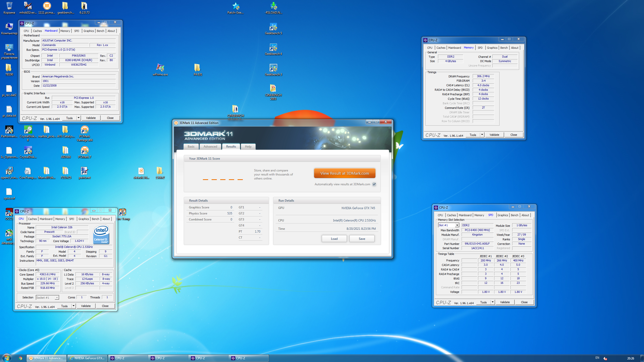The image size is (644, 362).
Task: Click Close in Memory CPU-Z window
Action: [514, 135]
